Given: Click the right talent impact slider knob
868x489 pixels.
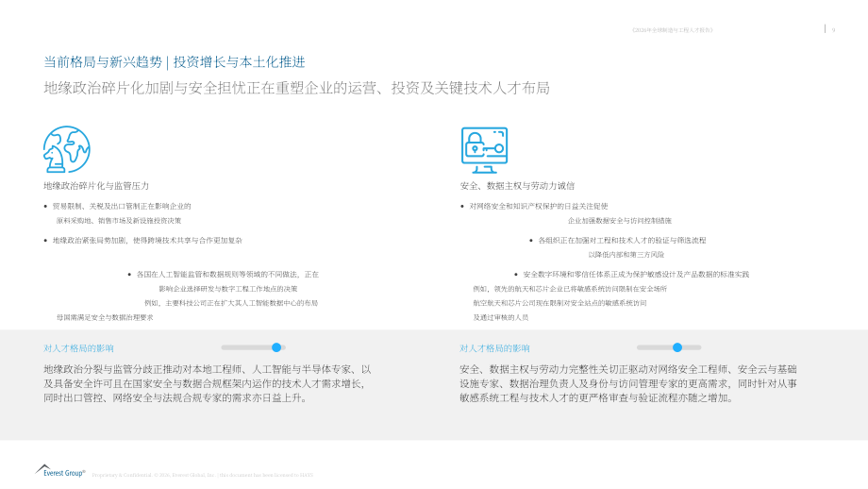Looking at the screenshot, I should click(x=677, y=347).
